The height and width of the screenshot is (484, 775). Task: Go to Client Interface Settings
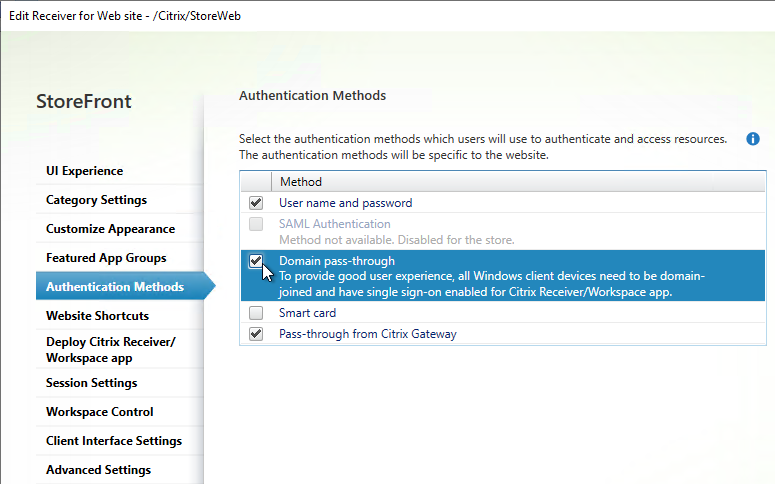coord(114,441)
